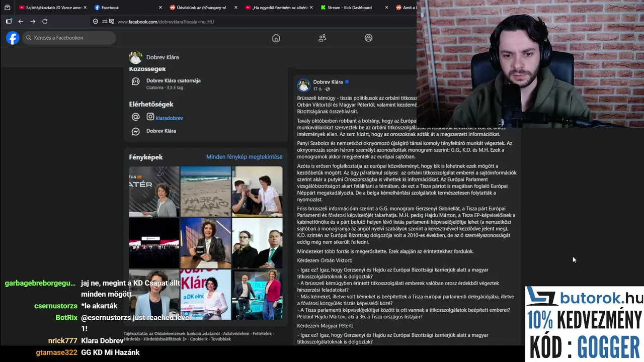Click chat username BotRix
This screenshot has height=362, width=644.
[x=66, y=318]
